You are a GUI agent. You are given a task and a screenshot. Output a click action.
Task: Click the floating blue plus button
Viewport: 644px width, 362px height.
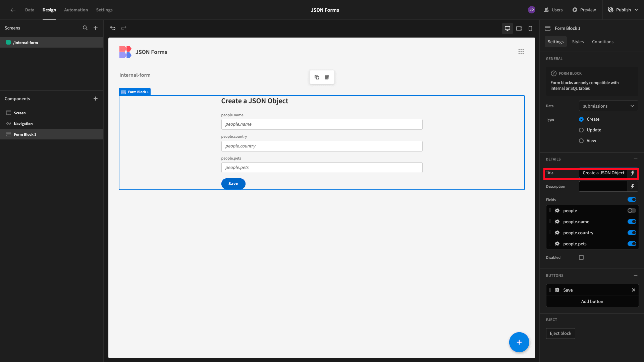[519, 342]
